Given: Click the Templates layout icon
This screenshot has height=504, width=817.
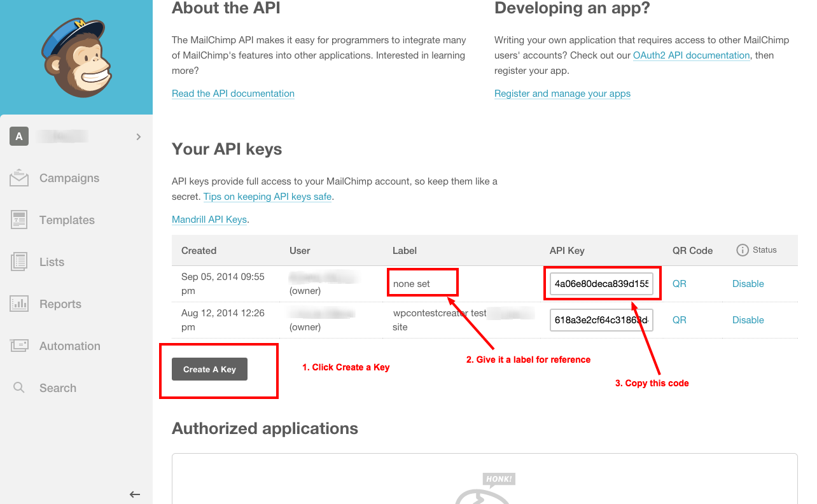Looking at the screenshot, I should [x=19, y=220].
